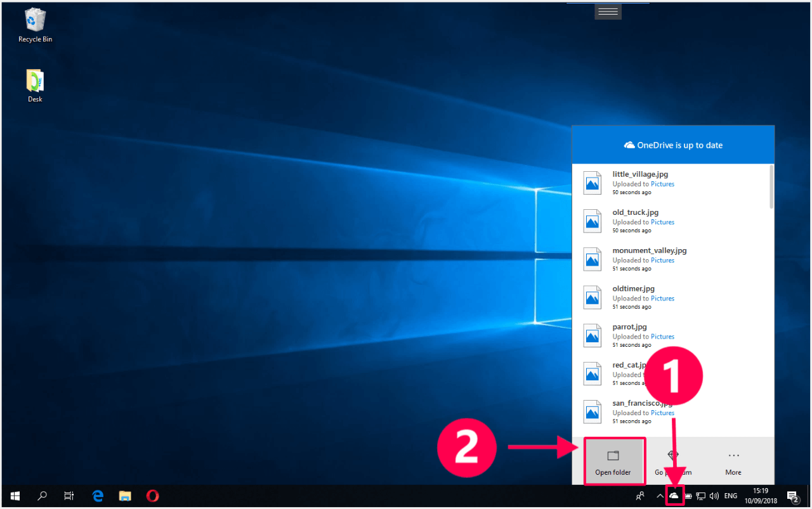Select the little_village.jpg file name
The width and height of the screenshot is (812, 509).
pos(640,174)
